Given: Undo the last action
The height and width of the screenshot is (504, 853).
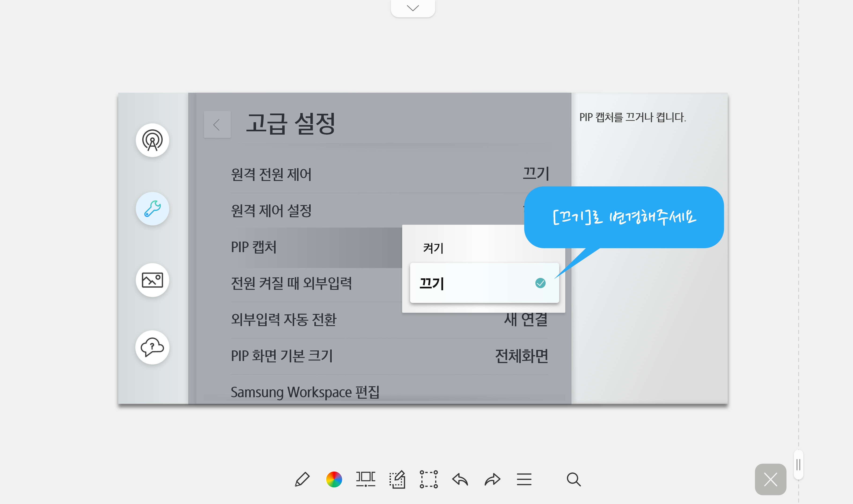Looking at the screenshot, I should click(x=460, y=479).
